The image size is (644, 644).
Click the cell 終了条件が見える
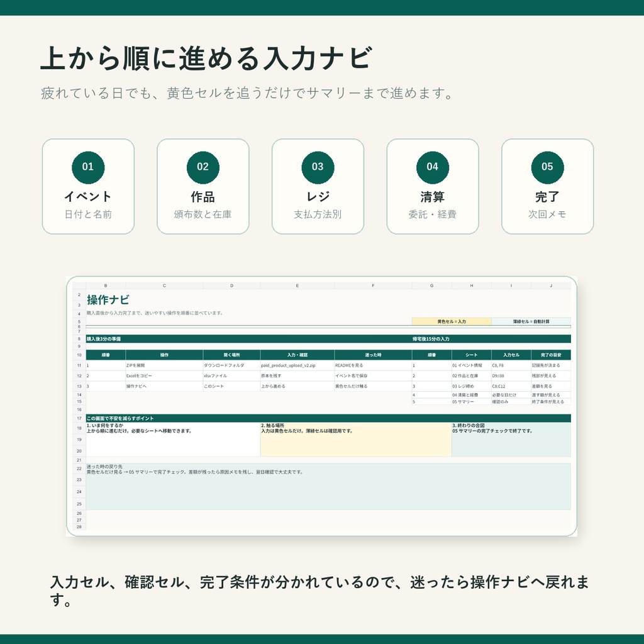(551, 402)
